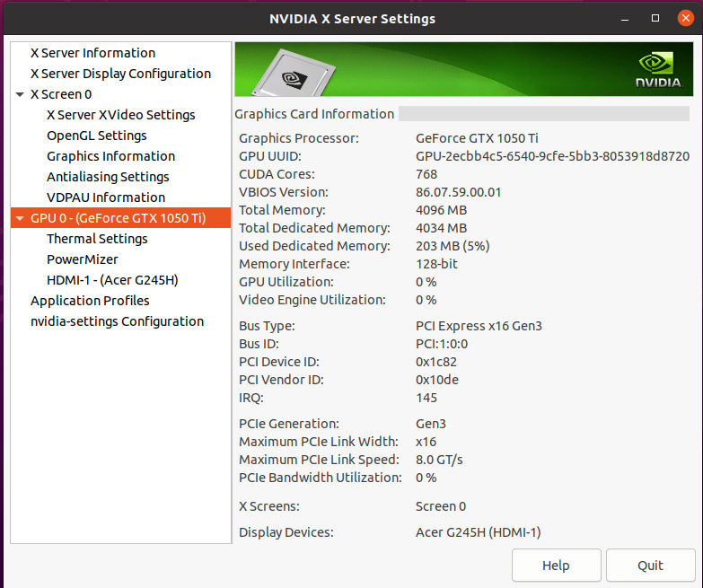
Task: Open X Server XVideo Settings
Action: 121,115
